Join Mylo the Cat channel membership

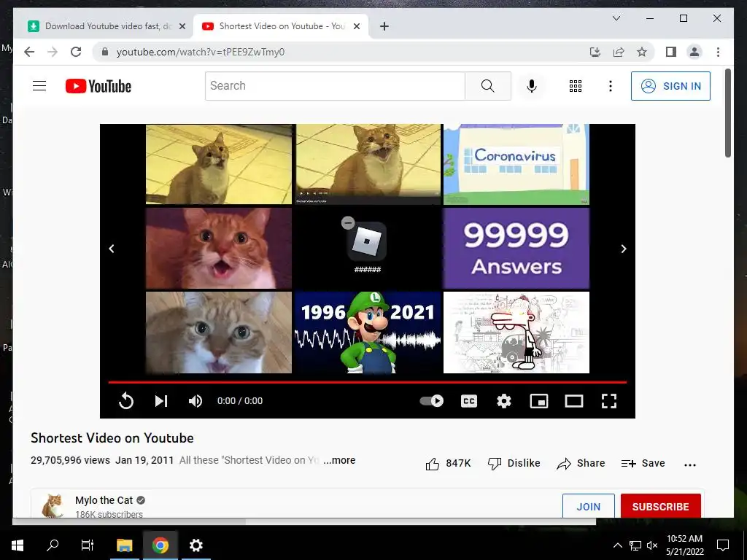(589, 507)
